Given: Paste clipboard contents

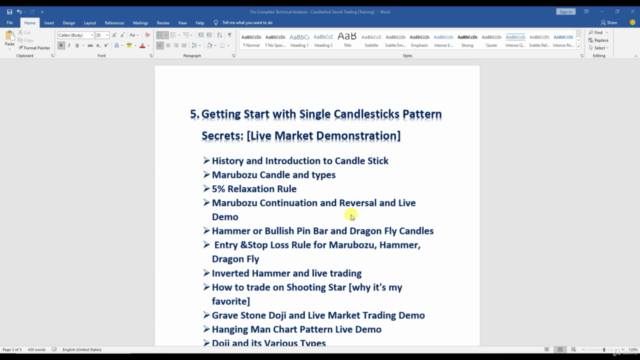Looking at the screenshot, I should click(x=9, y=39).
